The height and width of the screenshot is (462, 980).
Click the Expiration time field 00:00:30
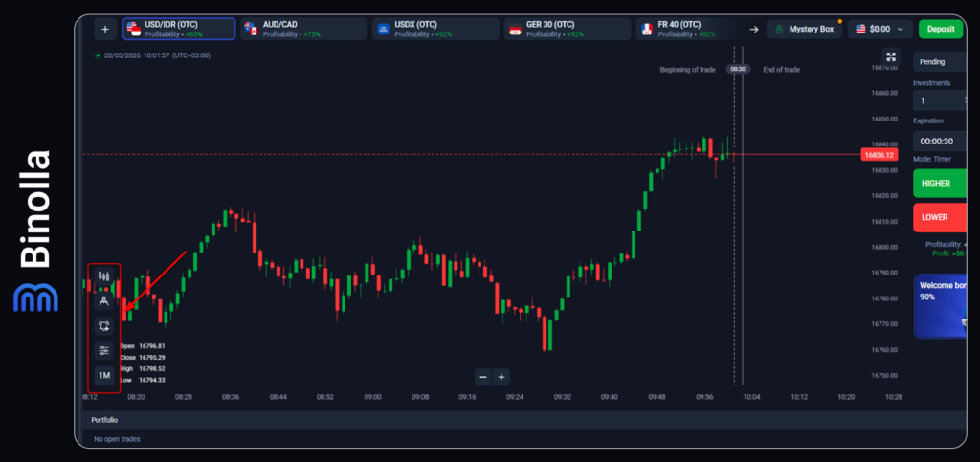click(x=940, y=142)
